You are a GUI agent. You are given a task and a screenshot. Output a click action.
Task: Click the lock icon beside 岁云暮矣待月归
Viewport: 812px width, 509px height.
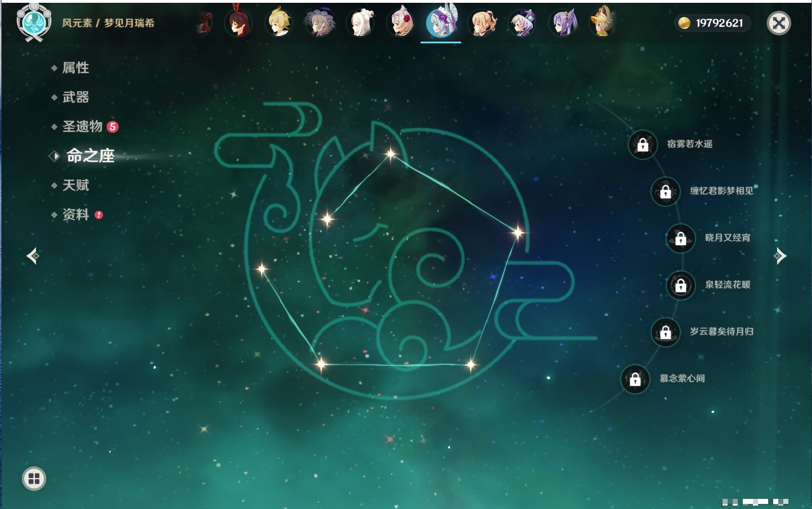(666, 332)
